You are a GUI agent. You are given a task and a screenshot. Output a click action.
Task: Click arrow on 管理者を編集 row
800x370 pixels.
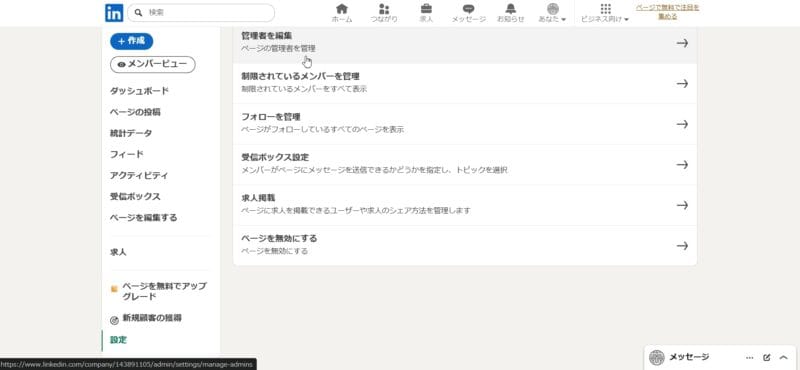click(682, 43)
